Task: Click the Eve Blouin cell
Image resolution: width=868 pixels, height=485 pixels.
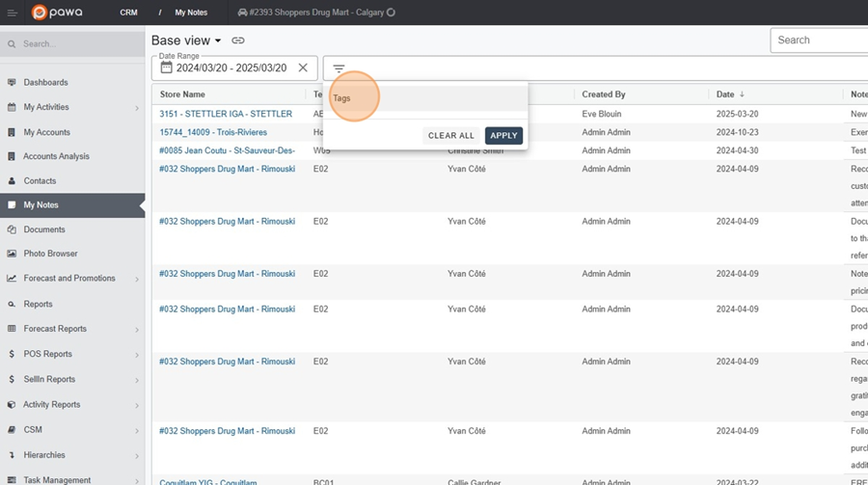Action: pos(602,114)
